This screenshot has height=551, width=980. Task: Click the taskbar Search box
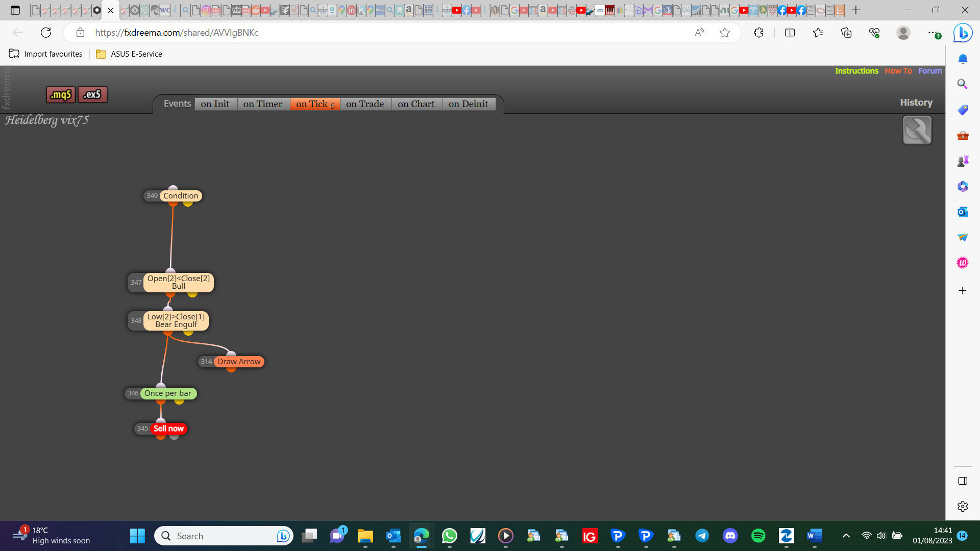coord(224,536)
